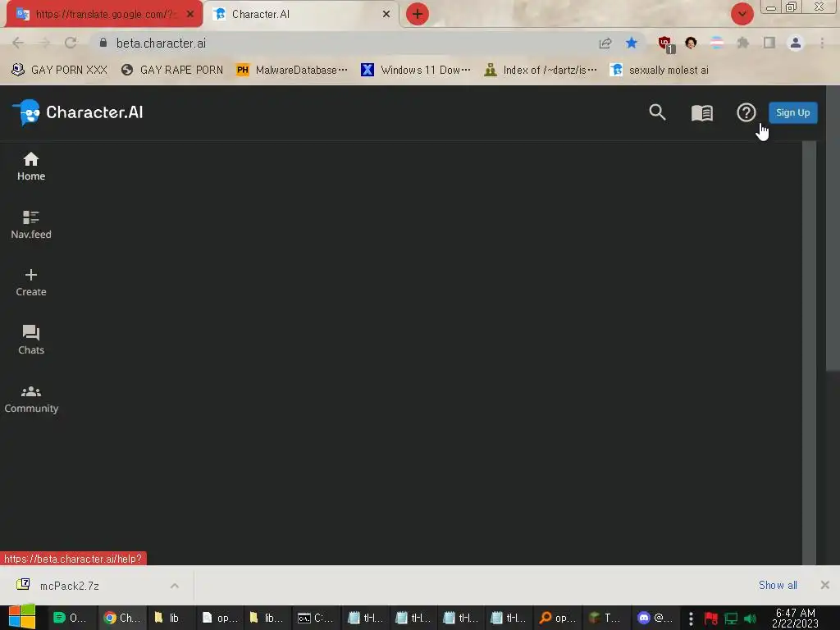Open the Character.AI search icon

[657, 112]
